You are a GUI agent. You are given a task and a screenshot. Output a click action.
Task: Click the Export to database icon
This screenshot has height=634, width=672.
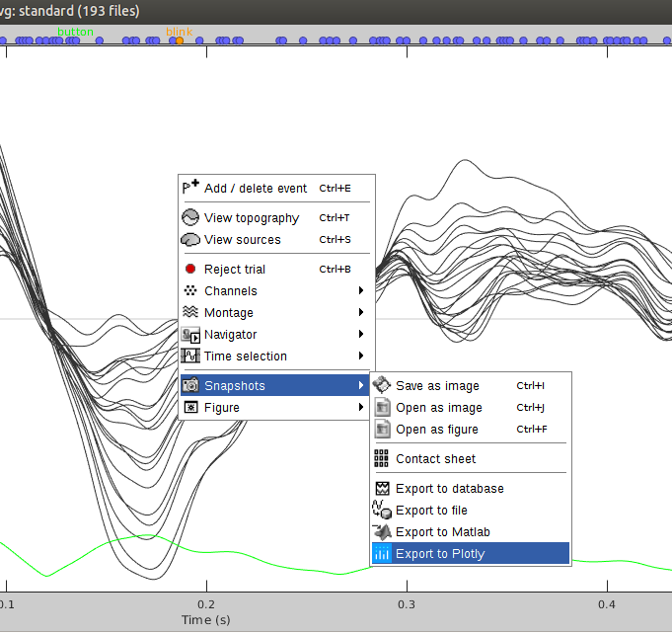click(382, 489)
